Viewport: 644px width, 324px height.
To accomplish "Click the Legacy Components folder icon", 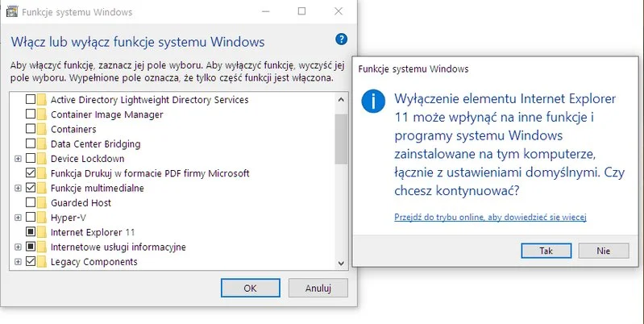I will tap(42, 262).
